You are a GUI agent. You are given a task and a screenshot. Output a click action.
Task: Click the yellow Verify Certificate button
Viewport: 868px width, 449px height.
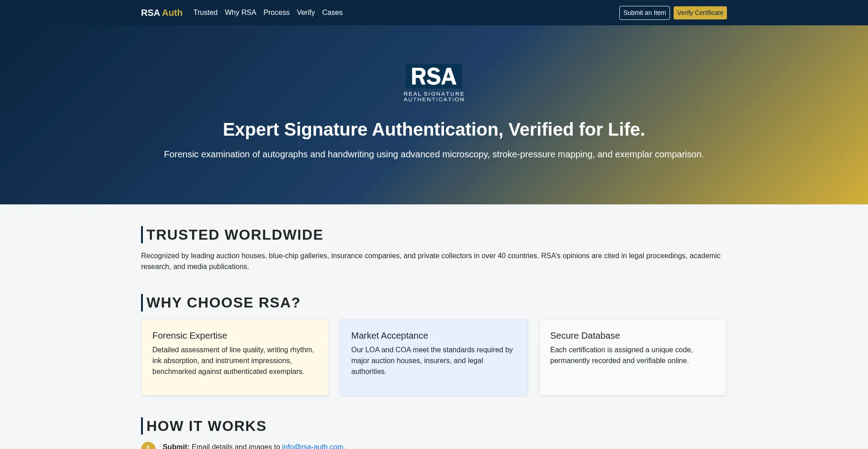[700, 13]
